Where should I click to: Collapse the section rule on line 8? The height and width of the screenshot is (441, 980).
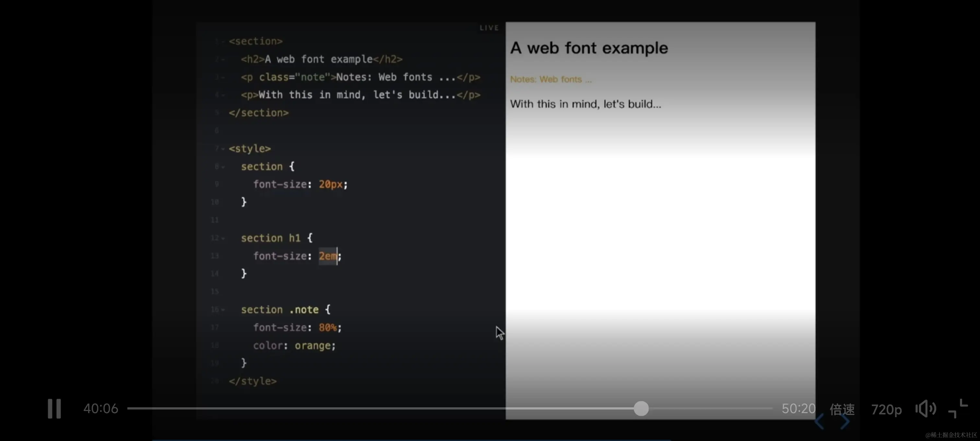[223, 167]
